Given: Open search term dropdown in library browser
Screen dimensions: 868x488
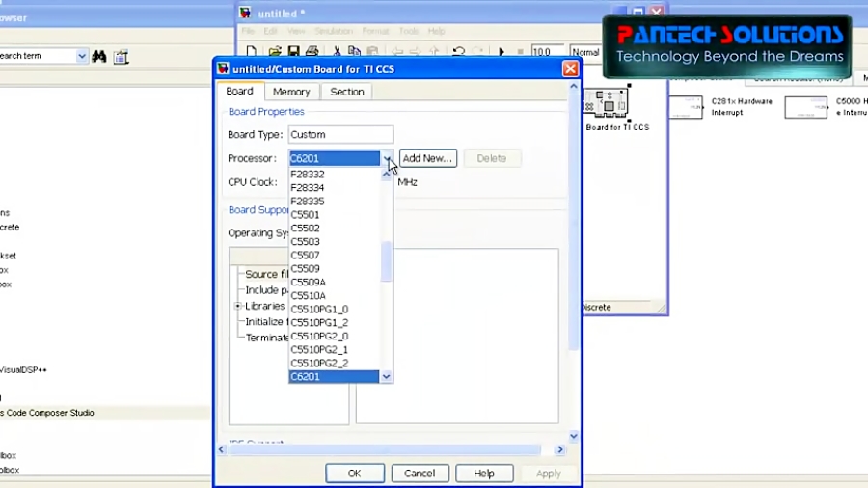Looking at the screenshot, I should (x=81, y=56).
